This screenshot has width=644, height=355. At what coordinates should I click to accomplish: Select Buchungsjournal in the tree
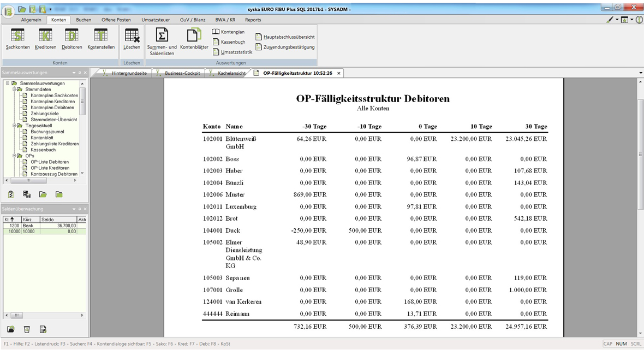pos(47,132)
